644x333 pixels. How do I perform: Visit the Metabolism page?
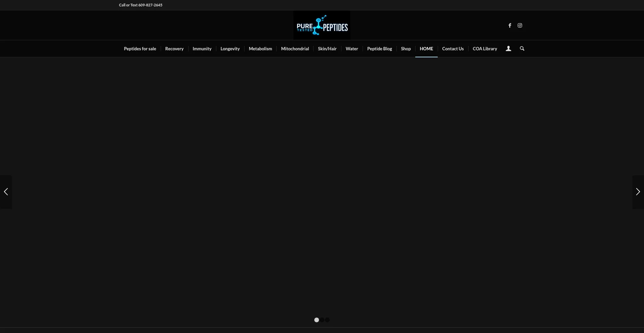click(260, 49)
